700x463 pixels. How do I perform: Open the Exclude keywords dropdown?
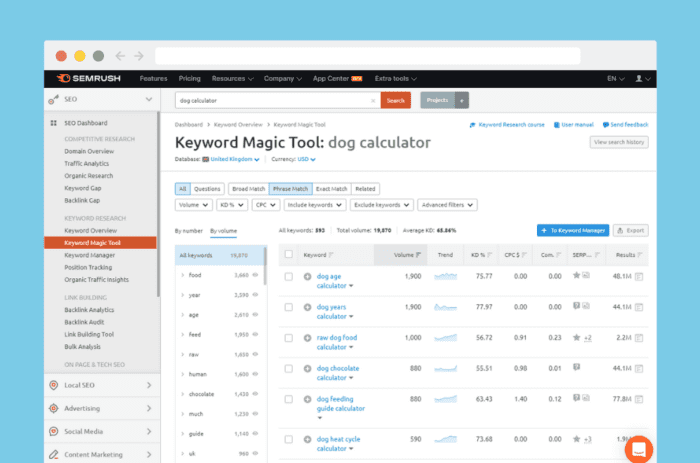tap(381, 205)
